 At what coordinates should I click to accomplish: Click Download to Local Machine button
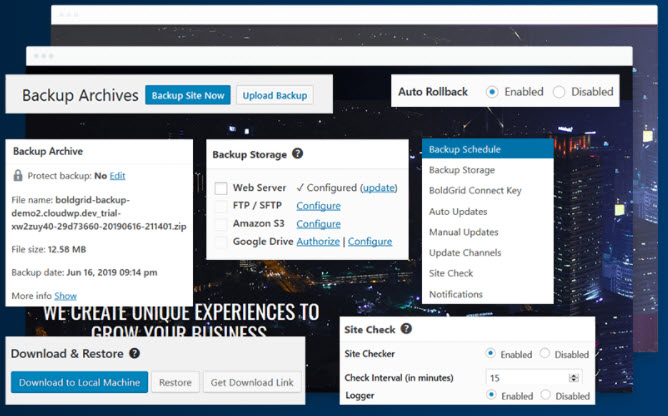tap(79, 382)
